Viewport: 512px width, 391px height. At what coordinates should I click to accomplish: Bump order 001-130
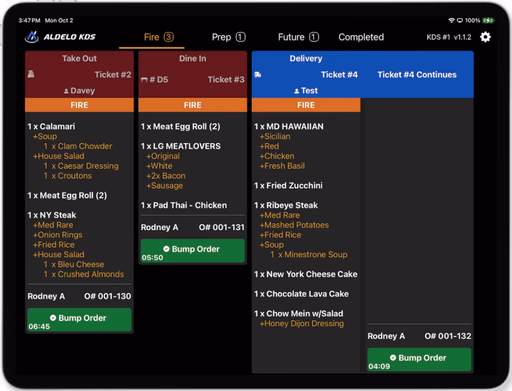[x=79, y=320]
